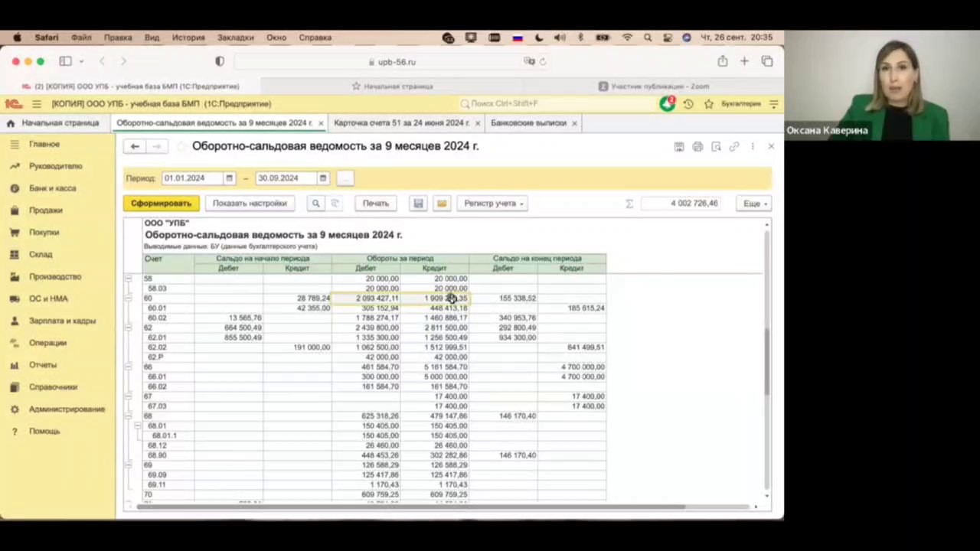The height and width of the screenshot is (551, 980).
Task: Switch to Начальная страница tab
Action: click(54, 123)
